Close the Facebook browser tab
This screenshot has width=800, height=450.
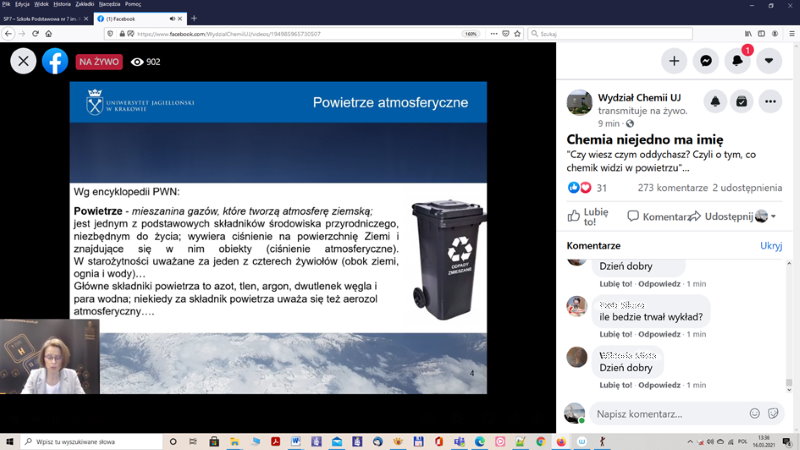[x=180, y=19]
